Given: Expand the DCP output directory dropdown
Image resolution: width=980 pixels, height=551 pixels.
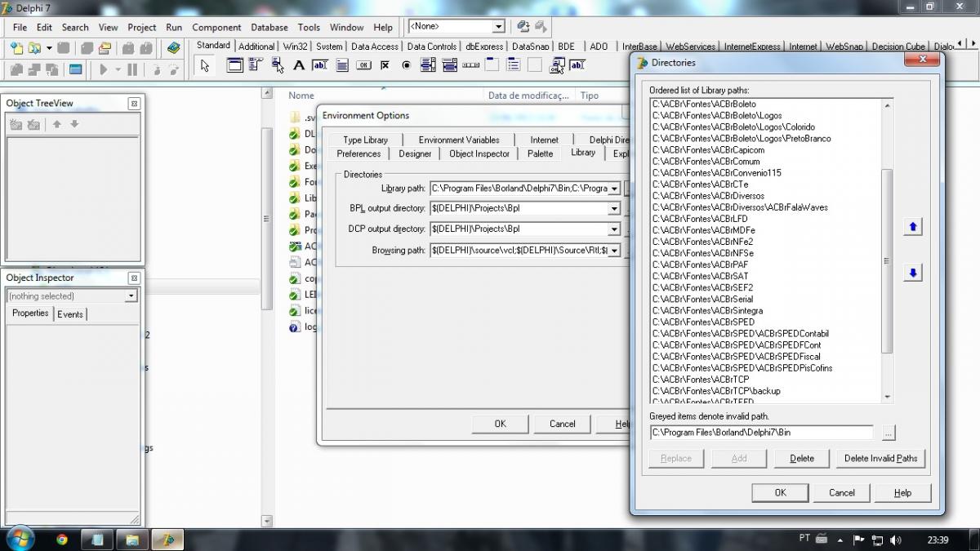Looking at the screenshot, I should pyautogui.click(x=614, y=229).
